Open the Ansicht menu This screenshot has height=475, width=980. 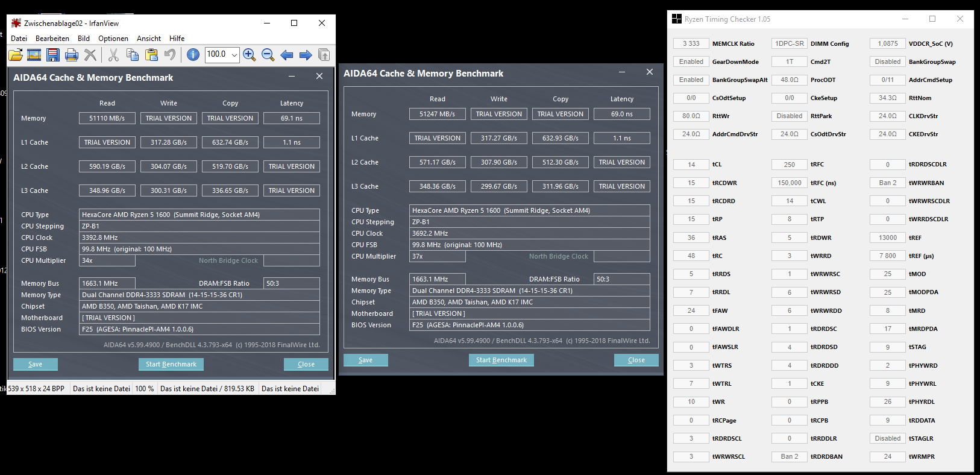click(149, 39)
